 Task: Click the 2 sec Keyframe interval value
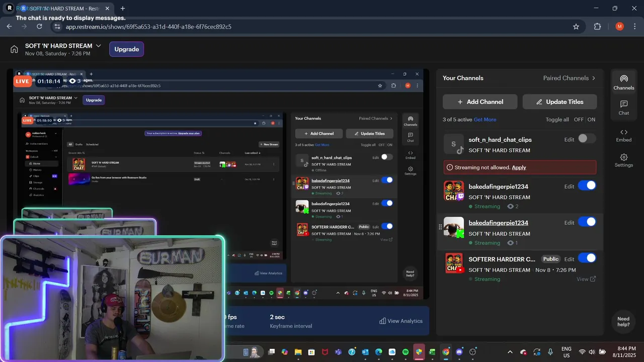pyautogui.click(x=277, y=317)
